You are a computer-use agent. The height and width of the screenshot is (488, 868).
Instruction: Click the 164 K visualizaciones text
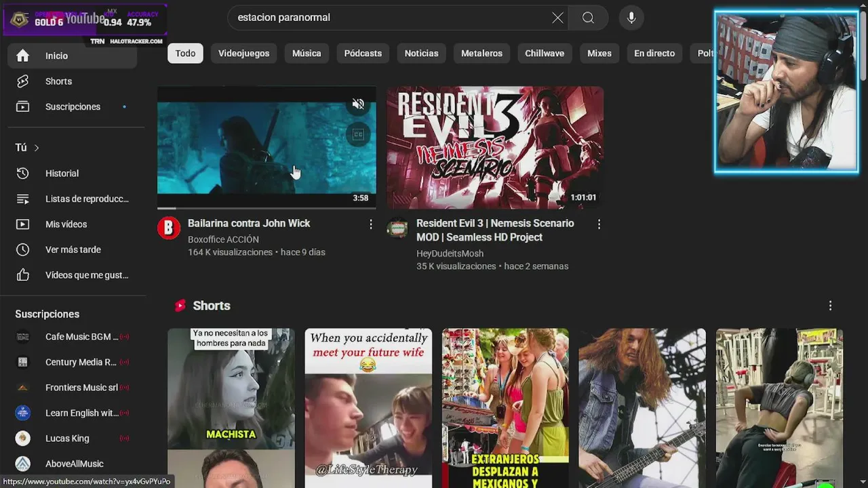[x=230, y=252]
